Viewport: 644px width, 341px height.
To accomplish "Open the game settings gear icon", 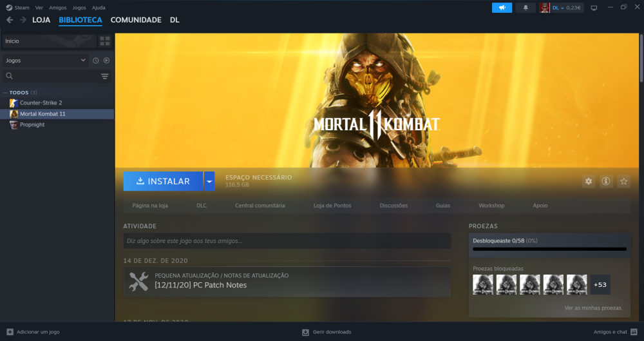I will (588, 182).
